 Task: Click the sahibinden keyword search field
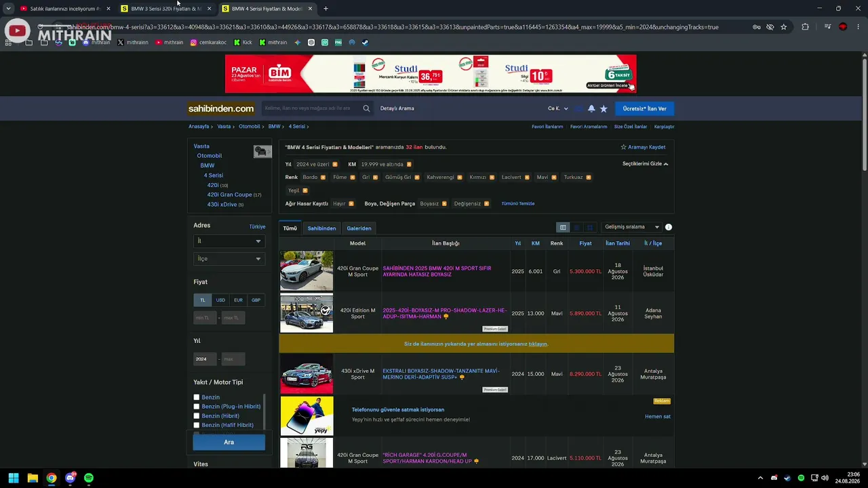311,108
